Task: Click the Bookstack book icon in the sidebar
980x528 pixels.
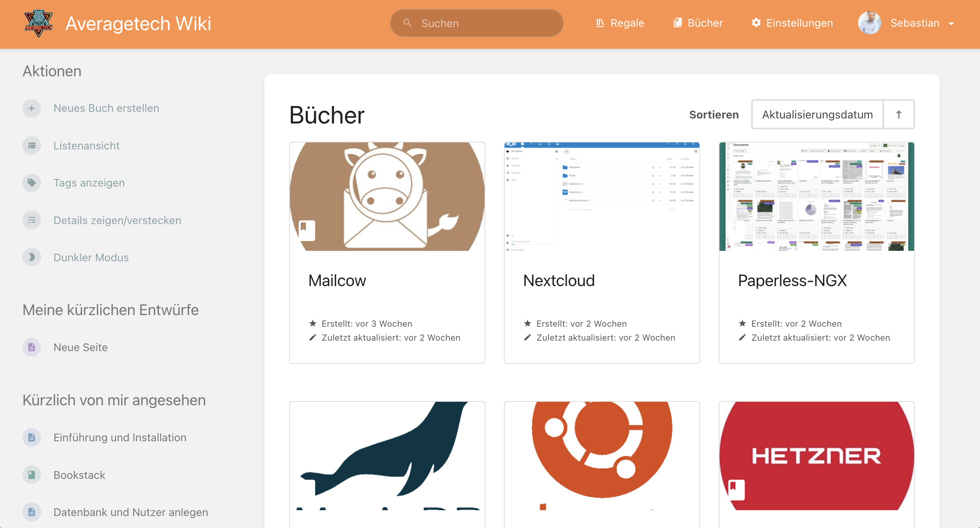Action: coord(32,475)
